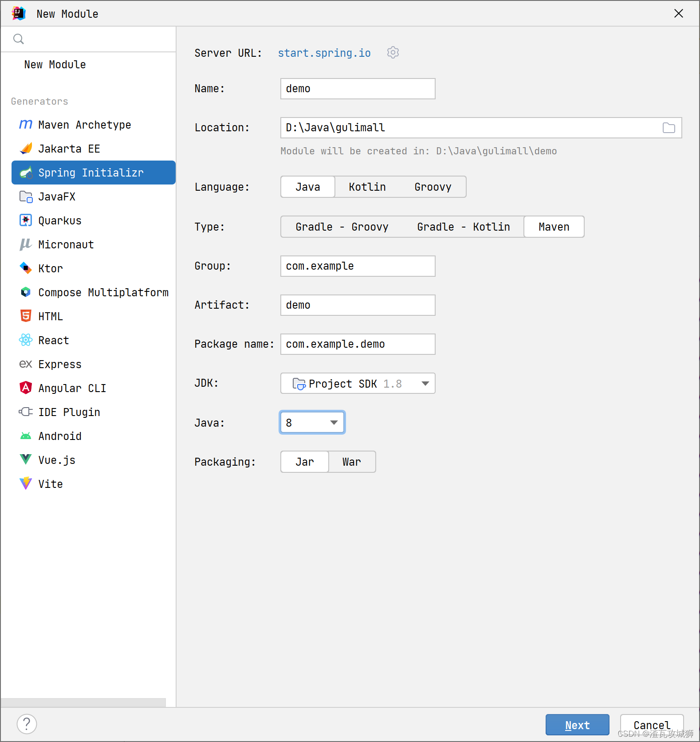Screen dimensions: 700x742
Task: Click the Jakarta EE sail icon
Action: (26, 149)
